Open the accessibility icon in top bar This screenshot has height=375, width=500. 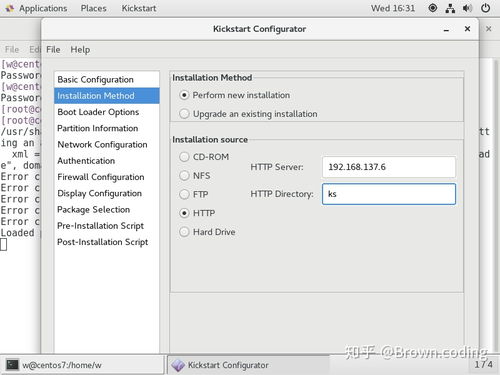pyautogui.click(x=432, y=8)
